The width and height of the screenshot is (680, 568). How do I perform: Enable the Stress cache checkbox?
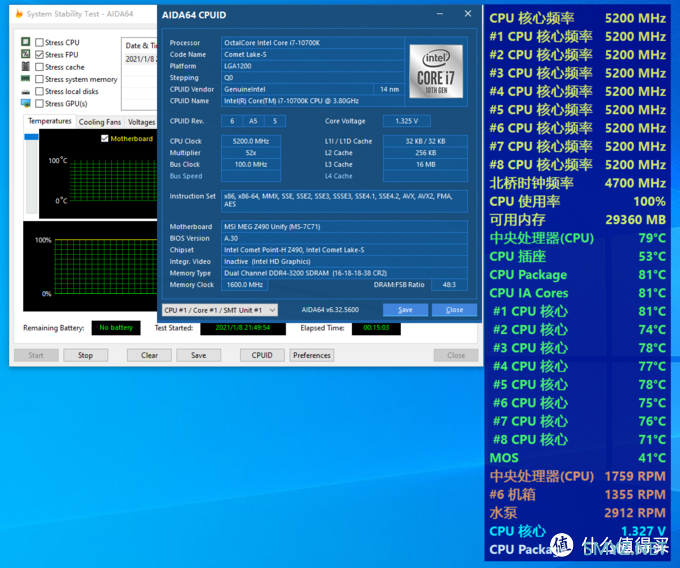39,67
